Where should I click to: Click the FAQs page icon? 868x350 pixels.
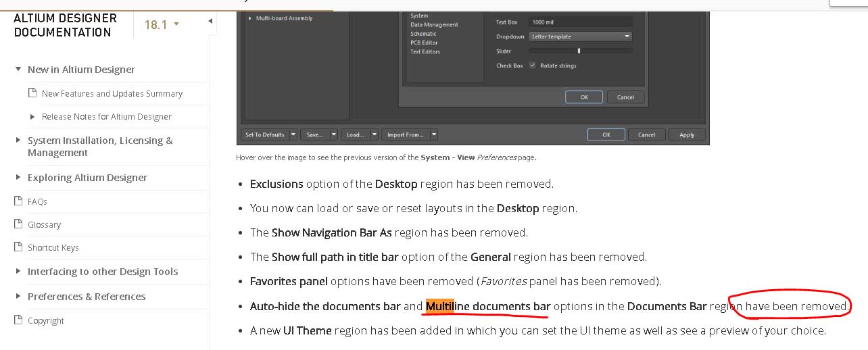[x=18, y=201]
